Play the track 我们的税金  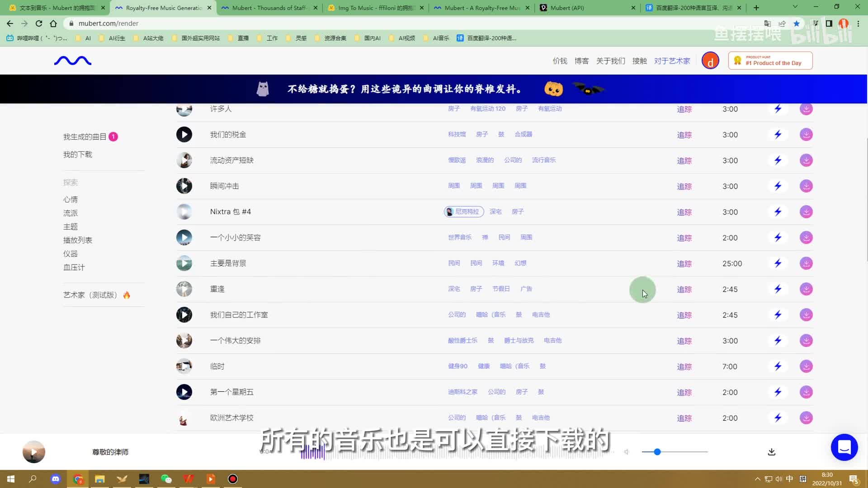click(184, 135)
